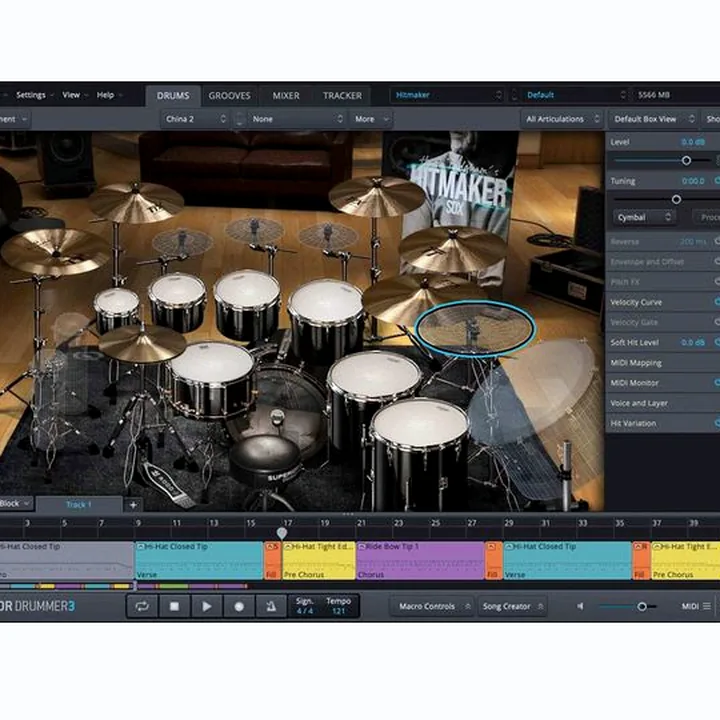This screenshot has width=720, height=720.
Task: Open the None dropdown
Action: [x=296, y=119]
